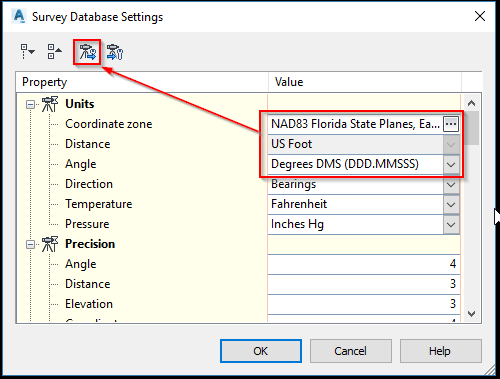The image size is (500, 379).
Task: Select the Distance row under Precision
Action: click(x=88, y=284)
